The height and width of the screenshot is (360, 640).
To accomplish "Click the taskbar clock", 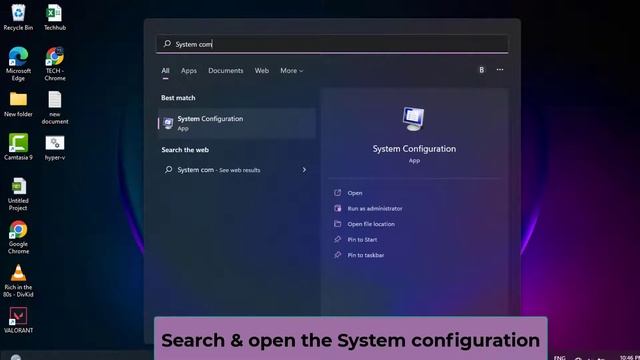I will pyautogui.click(x=629, y=358).
